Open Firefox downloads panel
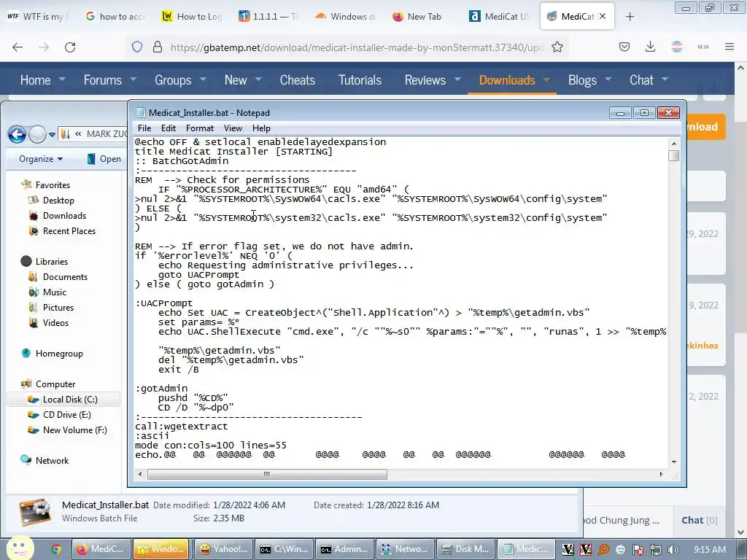Screen dimensions: 747x560 click(650, 47)
